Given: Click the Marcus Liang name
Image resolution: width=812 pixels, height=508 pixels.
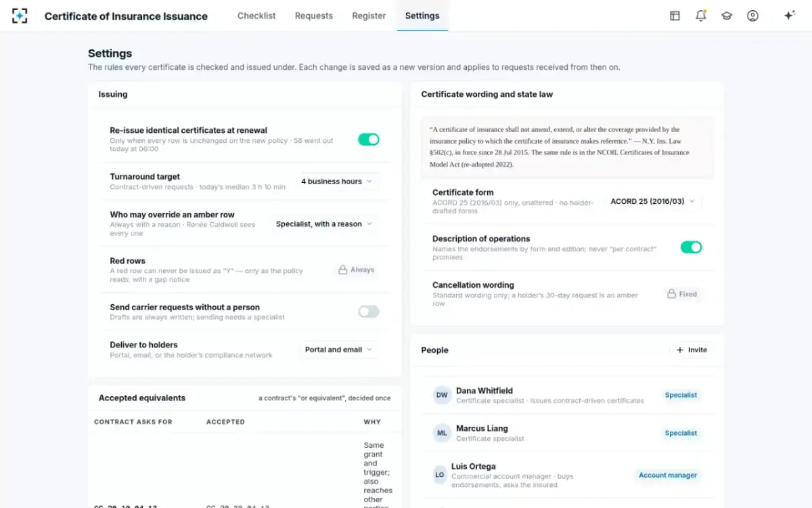Looking at the screenshot, I should (482, 429).
